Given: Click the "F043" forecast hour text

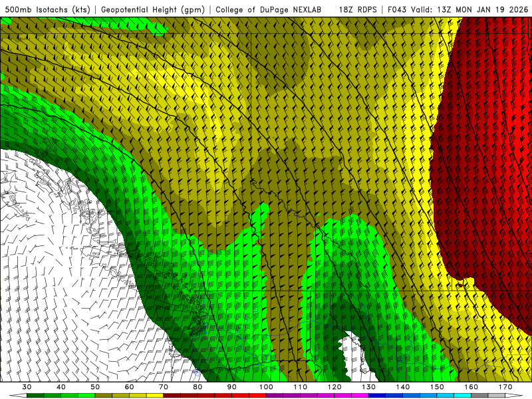Looking at the screenshot, I should (397, 9).
